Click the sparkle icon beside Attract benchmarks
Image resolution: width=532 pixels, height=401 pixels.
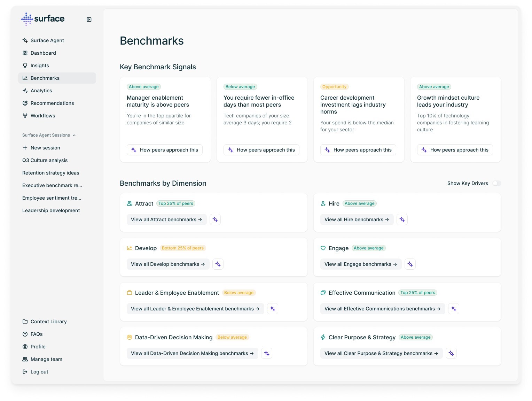(215, 219)
